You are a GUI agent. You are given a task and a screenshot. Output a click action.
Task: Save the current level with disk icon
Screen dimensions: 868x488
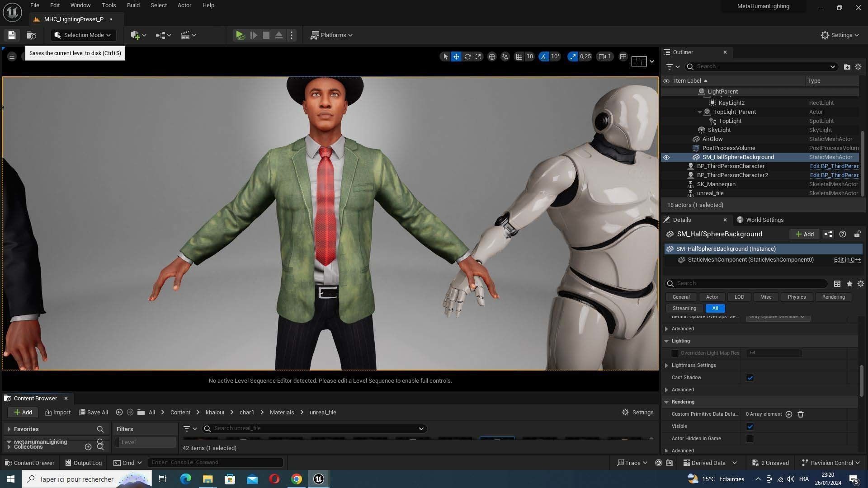tap(12, 35)
